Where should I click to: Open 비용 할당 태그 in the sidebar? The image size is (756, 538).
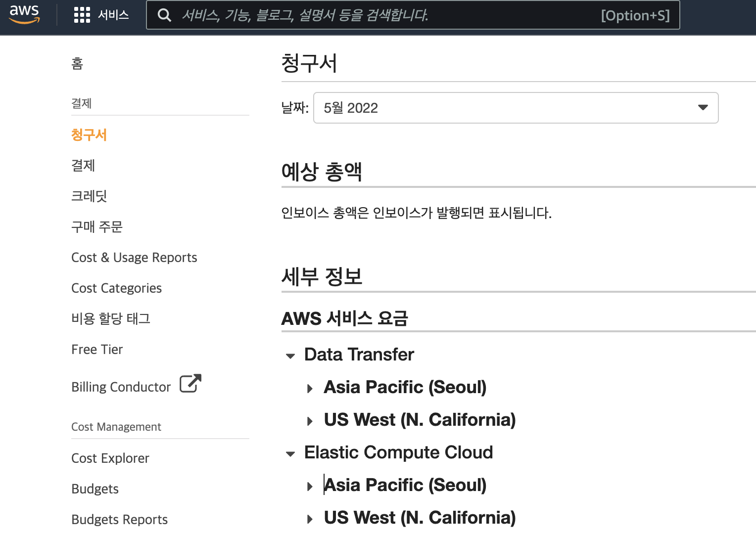pos(111,318)
